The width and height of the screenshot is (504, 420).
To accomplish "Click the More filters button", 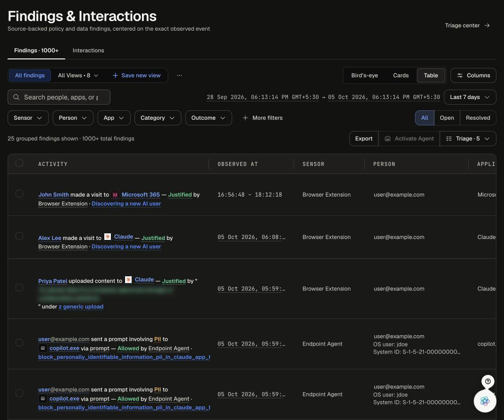I will (262, 118).
